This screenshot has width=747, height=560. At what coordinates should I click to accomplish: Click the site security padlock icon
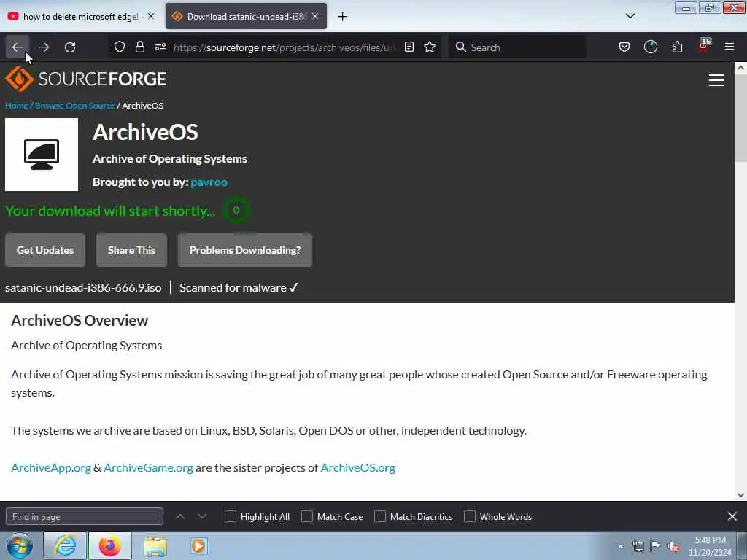139,47
